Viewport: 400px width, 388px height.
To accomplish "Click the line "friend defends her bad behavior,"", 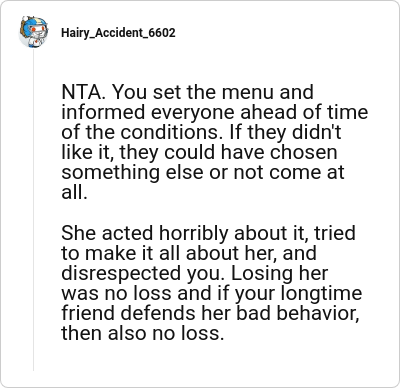I will point(210,313).
